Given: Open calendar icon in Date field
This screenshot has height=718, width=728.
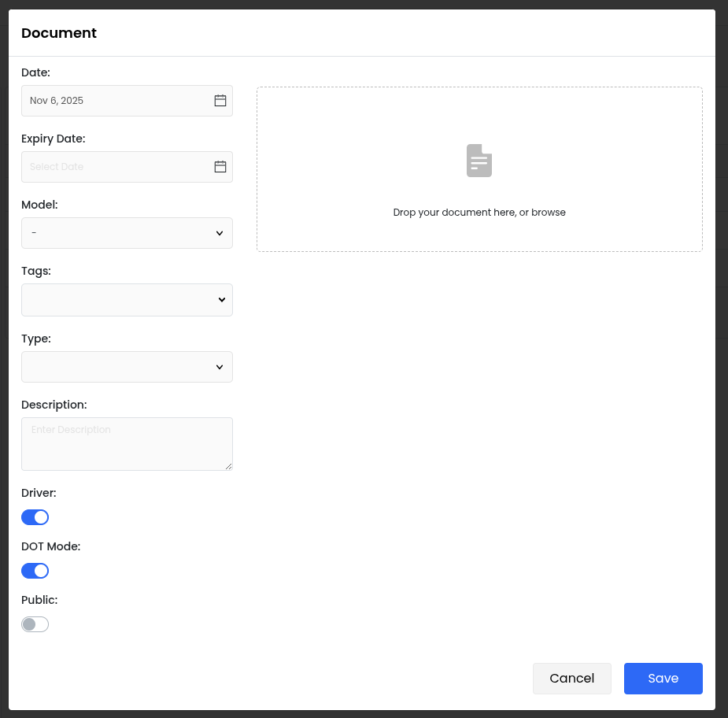Looking at the screenshot, I should click(x=220, y=101).
